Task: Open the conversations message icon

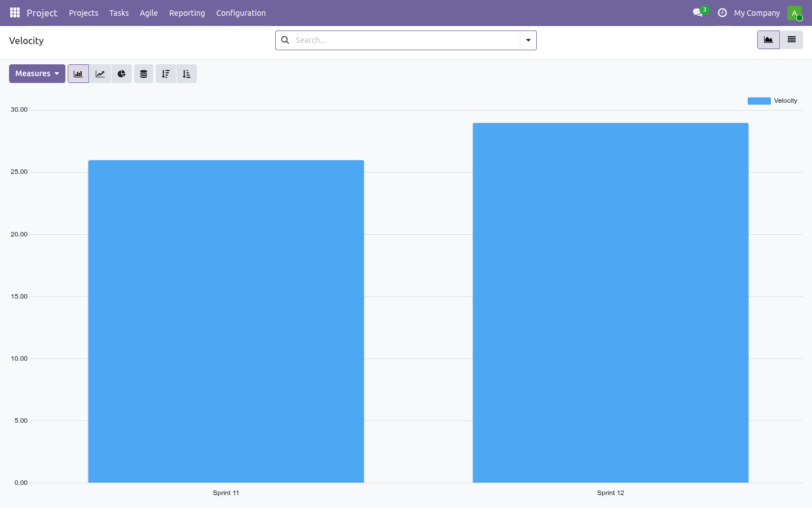Action: click(x=698, y=12)
